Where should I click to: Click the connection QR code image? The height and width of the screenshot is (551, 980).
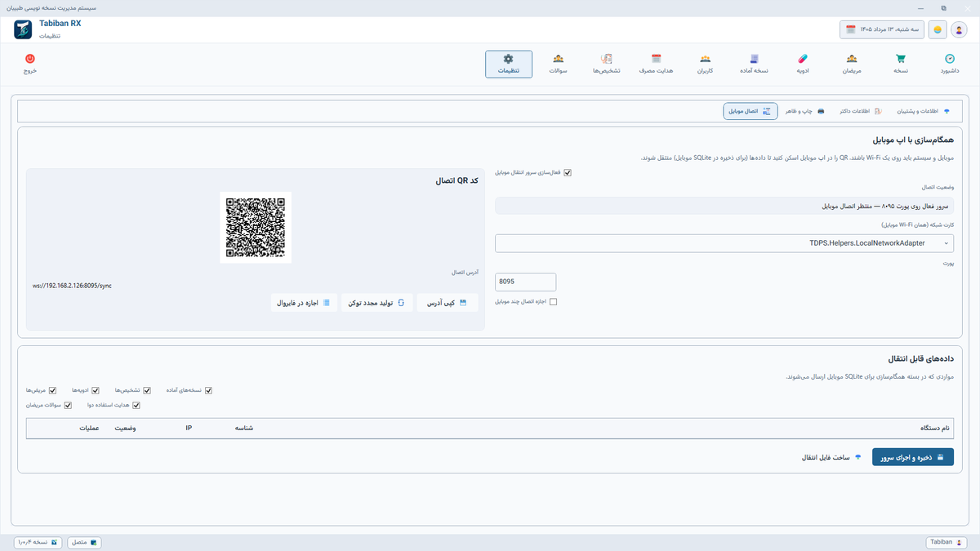[256, 228]
